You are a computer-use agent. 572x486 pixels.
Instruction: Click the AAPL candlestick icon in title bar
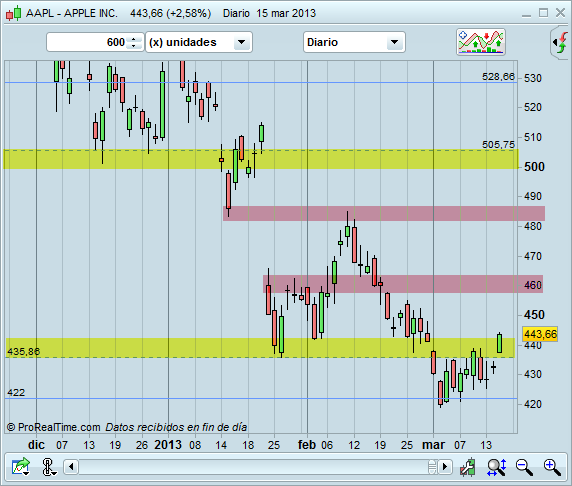point(13,14)
